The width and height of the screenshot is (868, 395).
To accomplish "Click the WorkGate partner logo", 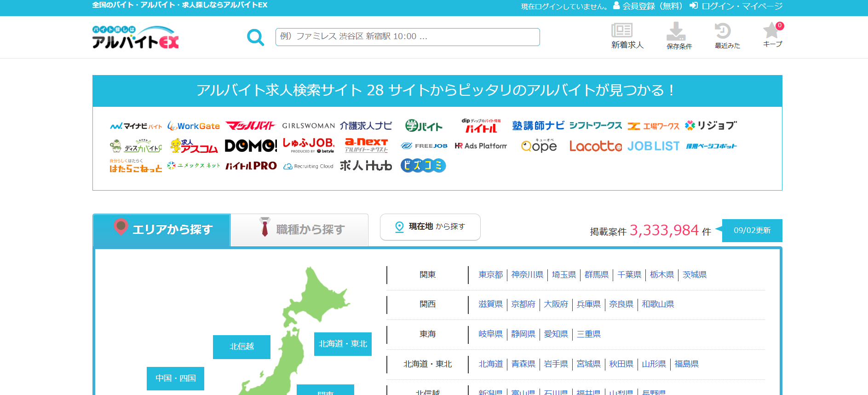I will click(194, 126).
